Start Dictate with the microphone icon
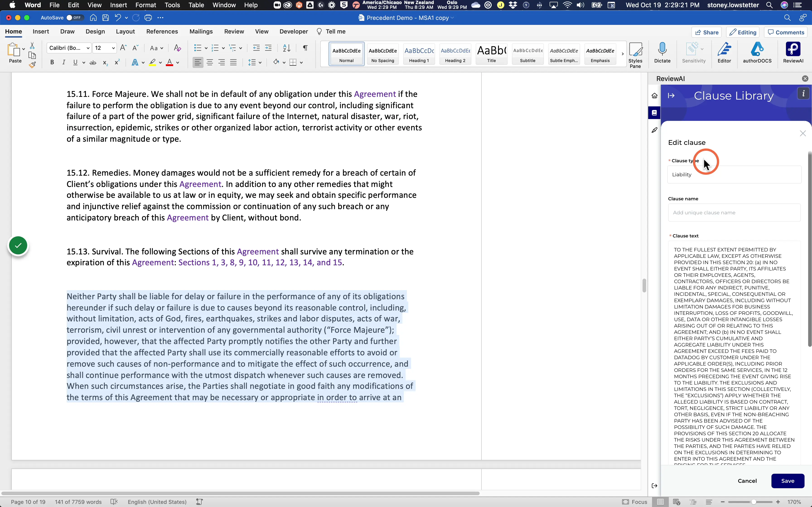The width and height of the screenshot is (812, 507). (x=662, y=53)
